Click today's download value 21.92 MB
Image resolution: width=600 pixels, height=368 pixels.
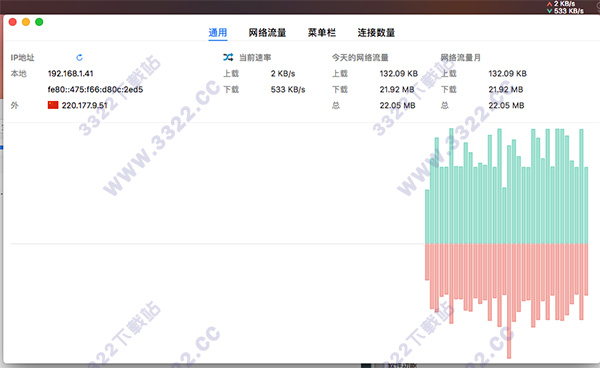click(x=397, y=90)
